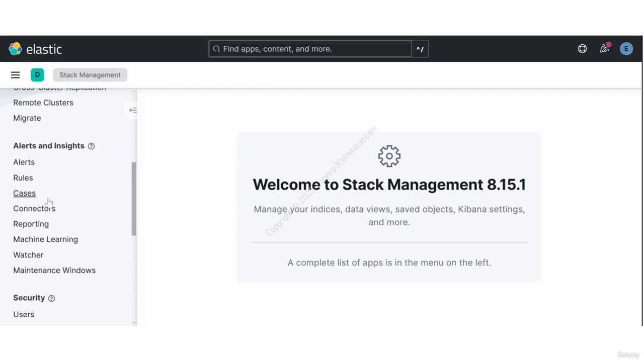Open the Rules page
644x362 pixels.
[23, 177]
